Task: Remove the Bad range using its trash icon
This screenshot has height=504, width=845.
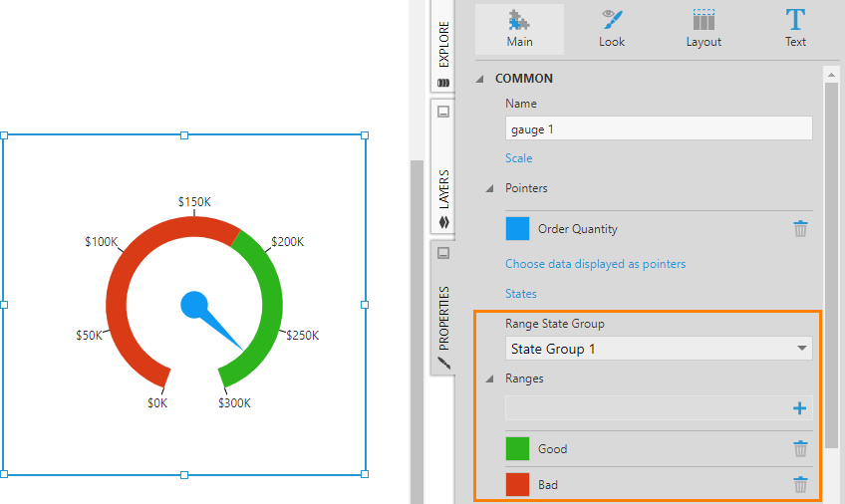Action: click(x=800, y=485)
